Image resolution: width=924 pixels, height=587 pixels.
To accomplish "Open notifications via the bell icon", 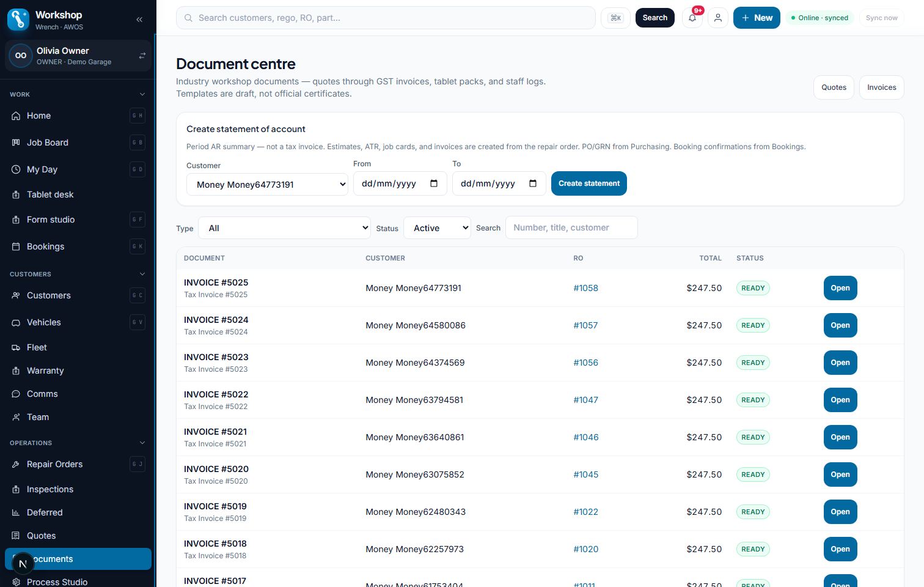I will 692,18.
